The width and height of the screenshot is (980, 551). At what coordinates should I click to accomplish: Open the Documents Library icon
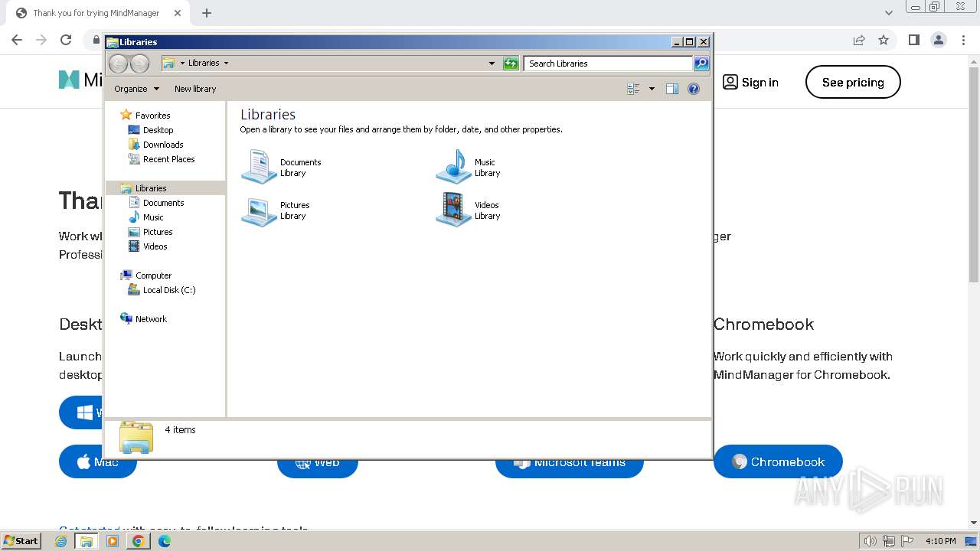pos(259,167)
